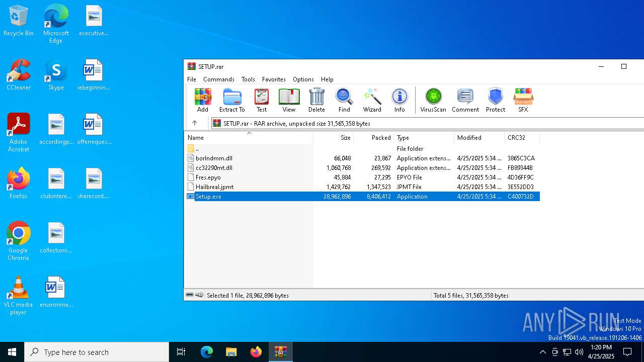This screenshot has width=644, height=362.
Task: Sort by Packed column header
Action: [373, 138]
